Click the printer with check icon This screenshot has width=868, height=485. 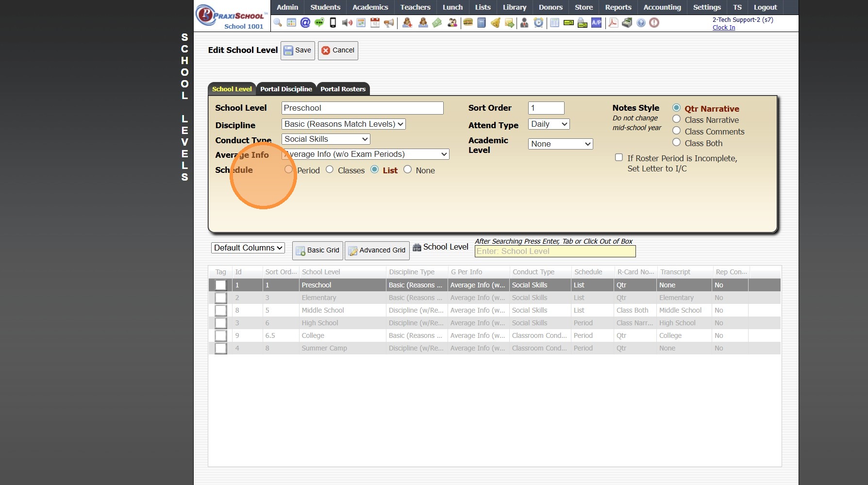(583, 23)
